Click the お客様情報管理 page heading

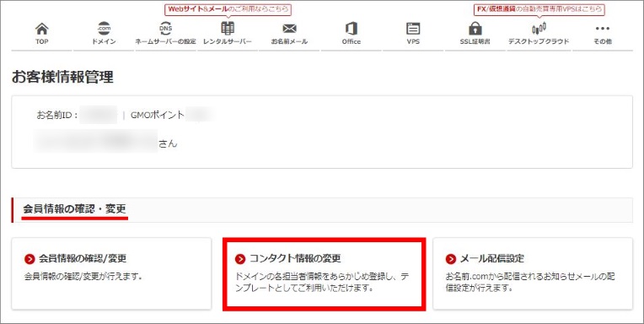point(62,77)
